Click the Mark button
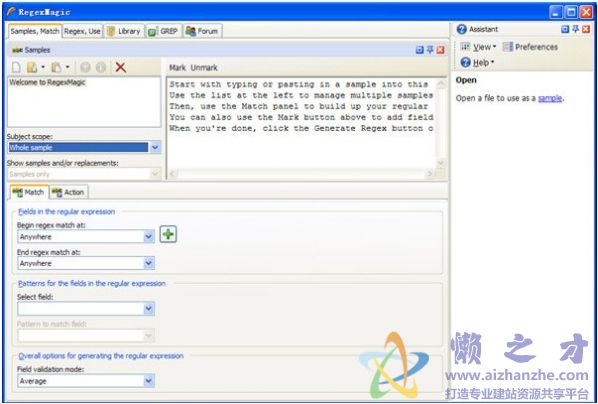 point(177,68)
